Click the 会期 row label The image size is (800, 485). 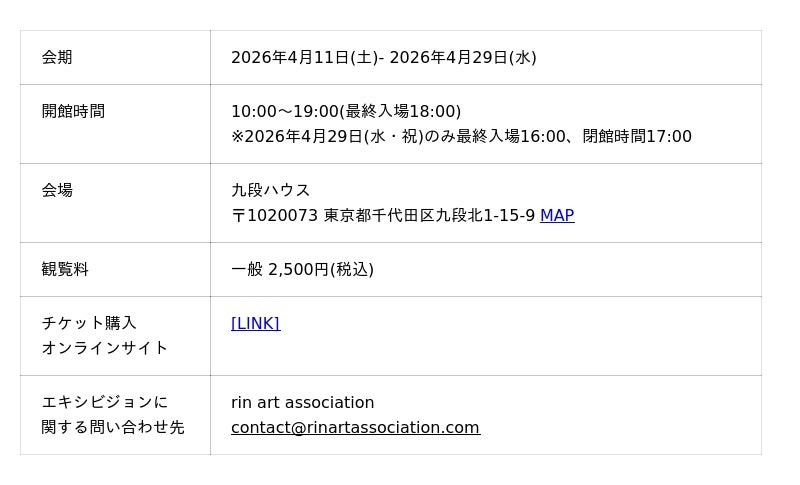click(57, 57)
